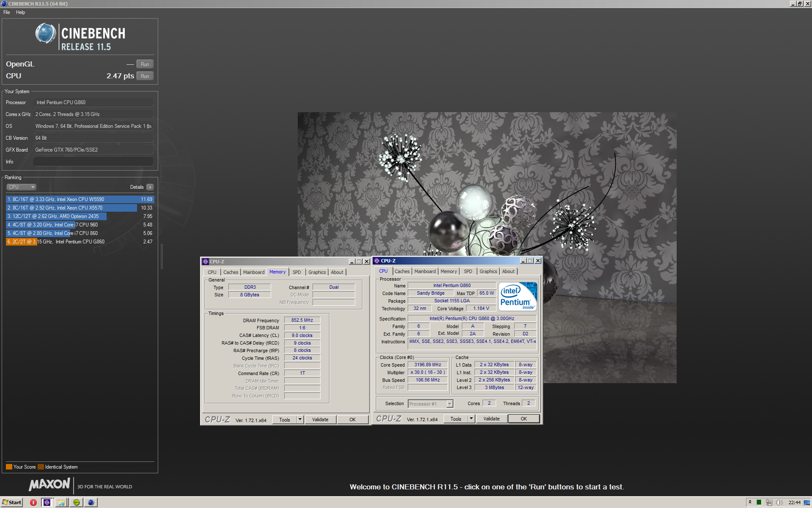Open the volume speaker tray icon
The image size is (812, 508).
[779, 502]
